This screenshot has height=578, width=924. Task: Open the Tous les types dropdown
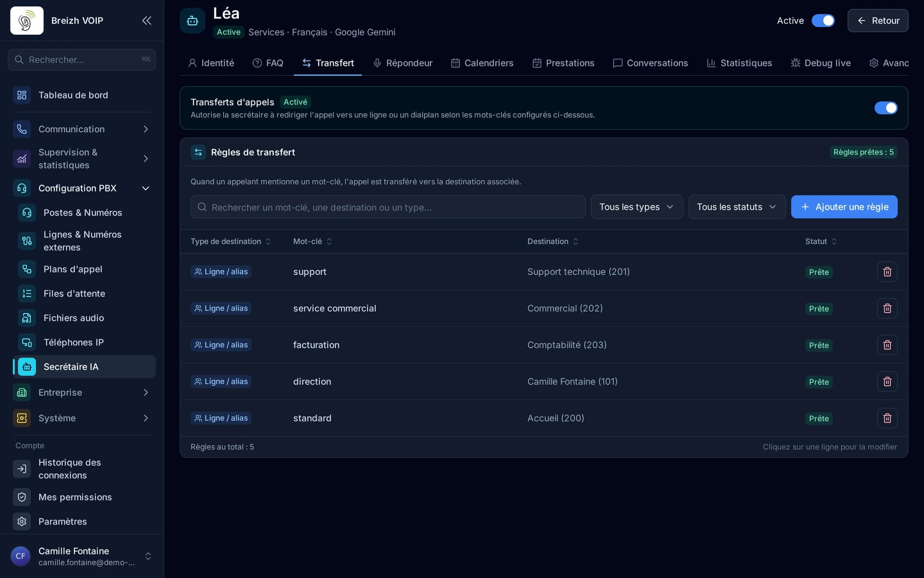coord(637,207)
